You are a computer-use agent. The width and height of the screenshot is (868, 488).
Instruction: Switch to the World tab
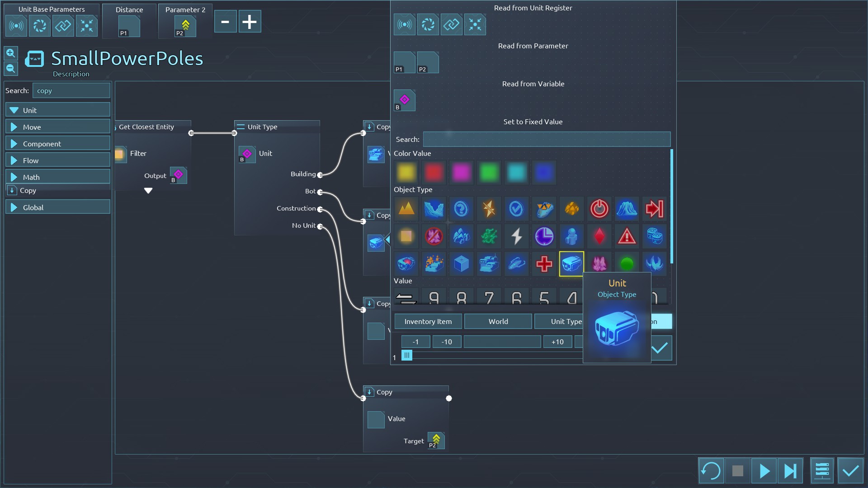(498, 321)
